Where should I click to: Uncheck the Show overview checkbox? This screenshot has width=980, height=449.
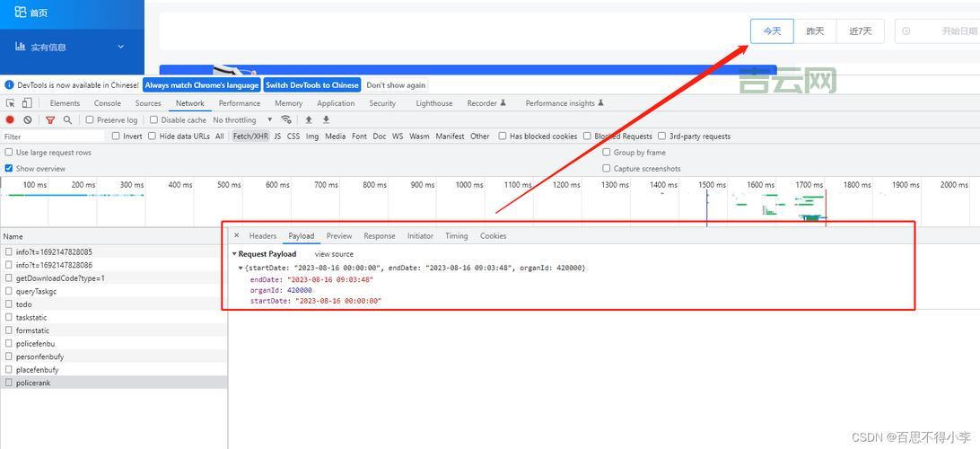point(9,168)
